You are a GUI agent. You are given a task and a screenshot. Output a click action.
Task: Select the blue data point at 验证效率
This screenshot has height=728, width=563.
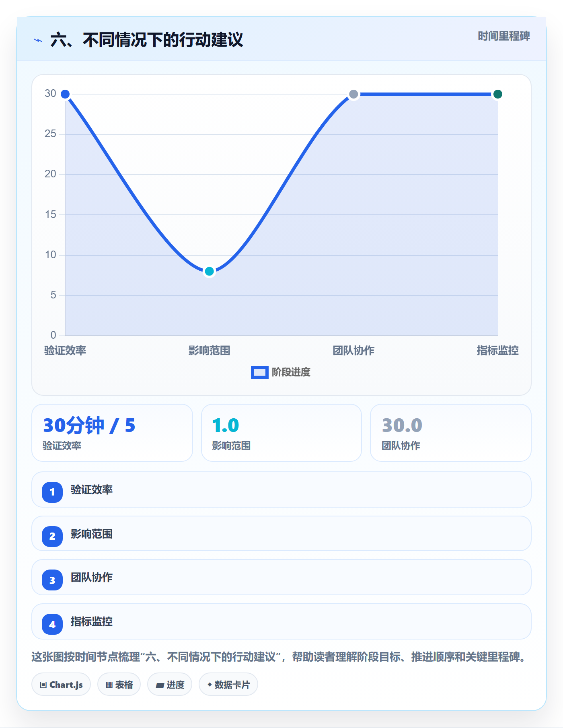click(x=65, y=94)
